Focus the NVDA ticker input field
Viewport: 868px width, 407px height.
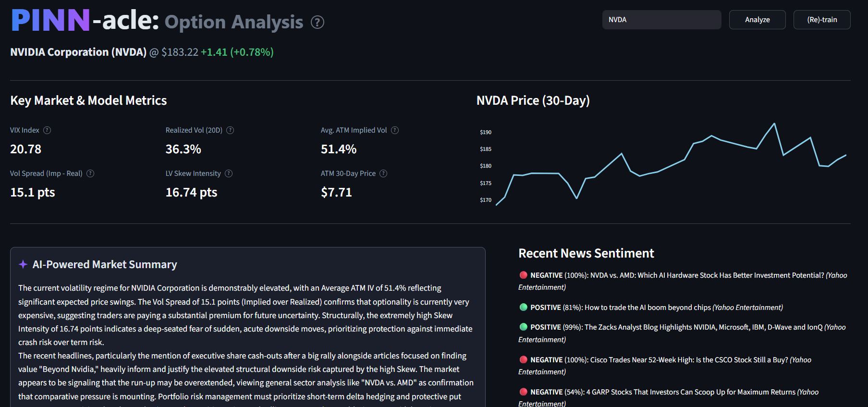[662, 20]
